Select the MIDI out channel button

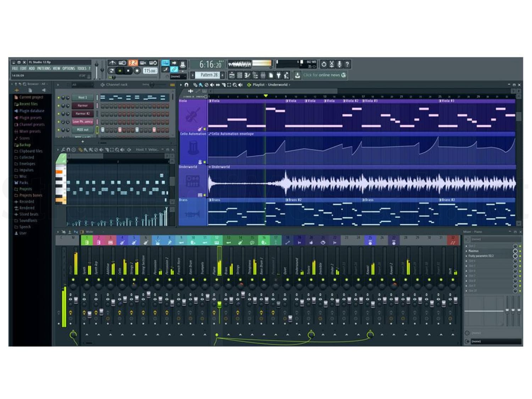pos(83,130)
